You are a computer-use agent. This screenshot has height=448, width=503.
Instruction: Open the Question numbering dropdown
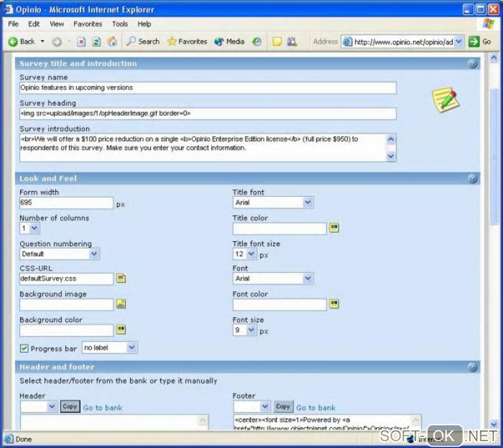59,254
